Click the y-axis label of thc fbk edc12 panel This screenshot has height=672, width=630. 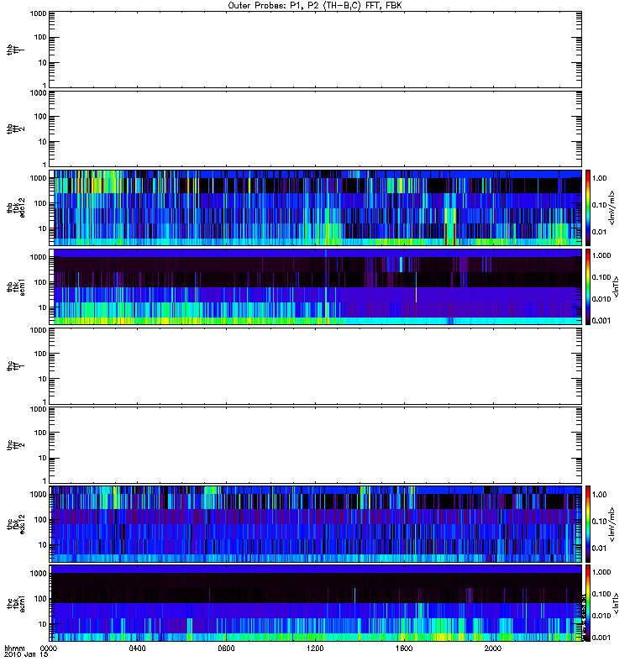coord(16,524)
